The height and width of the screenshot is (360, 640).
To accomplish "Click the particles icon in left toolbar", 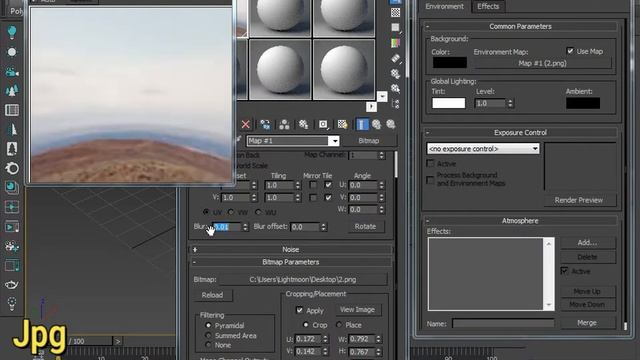I will [12, 247].
